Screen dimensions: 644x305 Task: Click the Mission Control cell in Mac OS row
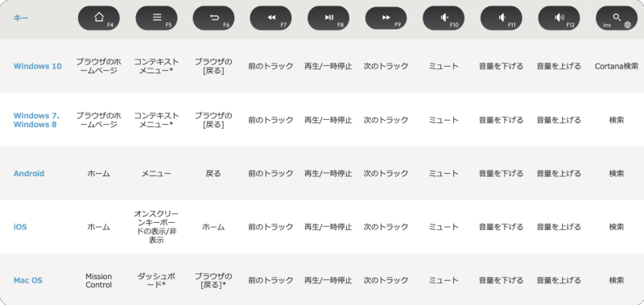click(98, 280)
